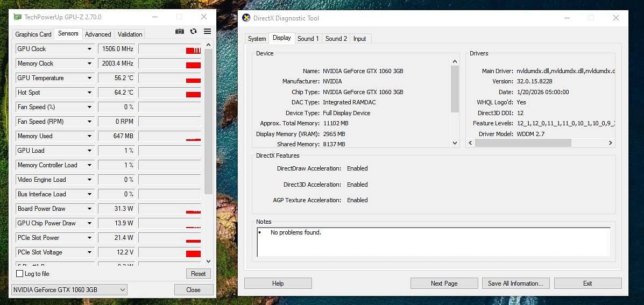Click the Hot Spot value 64.2 °C
Image resolution: width=644 pixels, height=305 pixels.
click(x=117, y=93)
